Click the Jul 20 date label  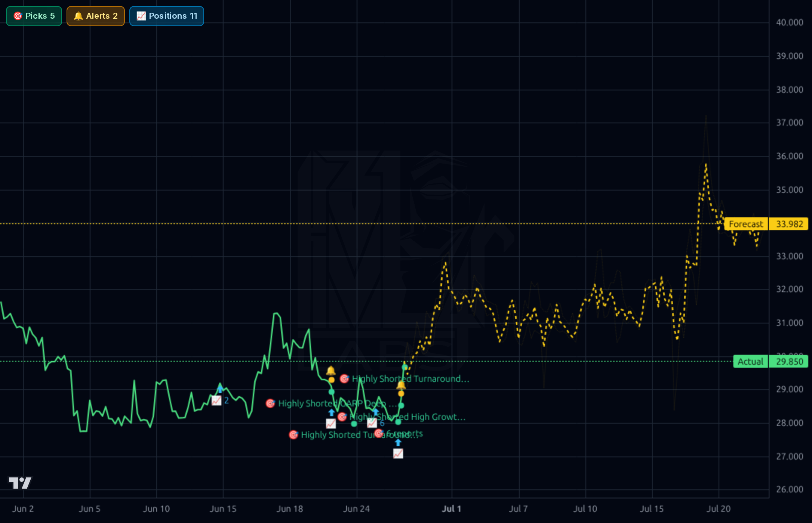tap(719, 509)
